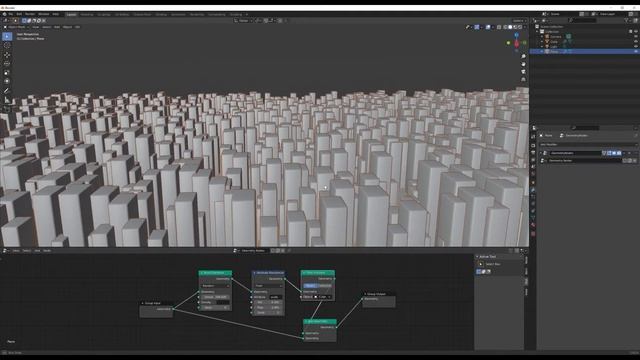Select the Annotate tool
The width and height of the screenshot is (640, 360).
(7, 91)
